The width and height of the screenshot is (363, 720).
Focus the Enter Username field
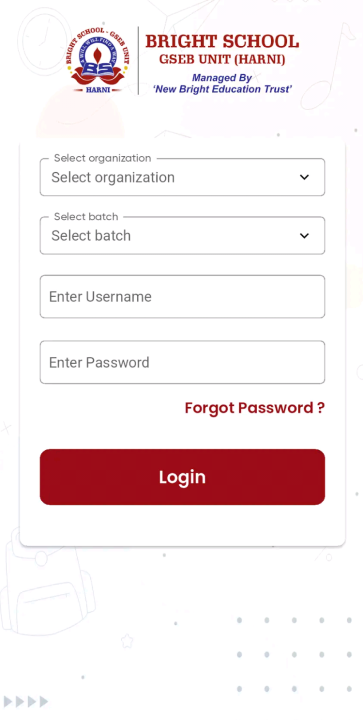pyautogui.click(x=182, y=297)
